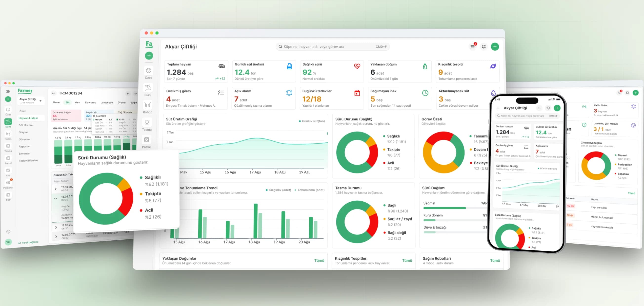Click Tümü link in right window
The width and height of the screenshot is (644, 306).
(x=631, y=193)
